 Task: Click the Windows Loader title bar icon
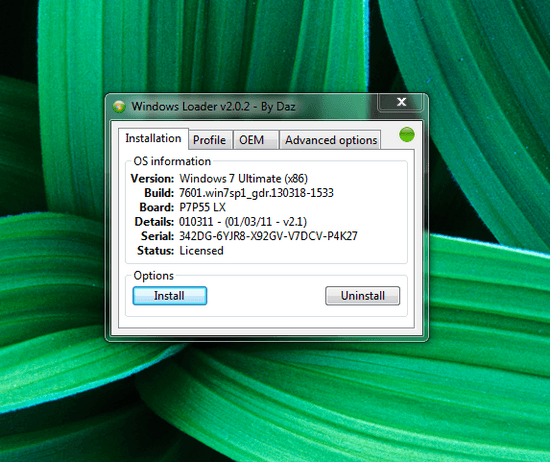119,106
